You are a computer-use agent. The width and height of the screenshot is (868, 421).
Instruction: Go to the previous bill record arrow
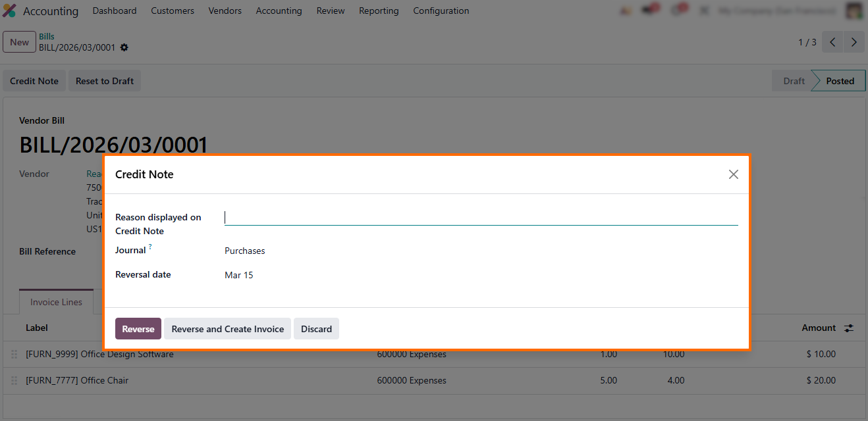coord(832,42)
